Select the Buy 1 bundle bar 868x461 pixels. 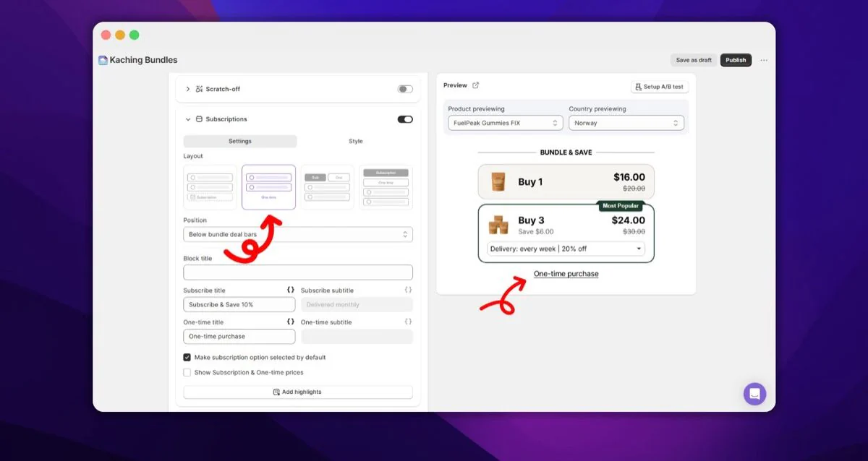pos(566,182)
